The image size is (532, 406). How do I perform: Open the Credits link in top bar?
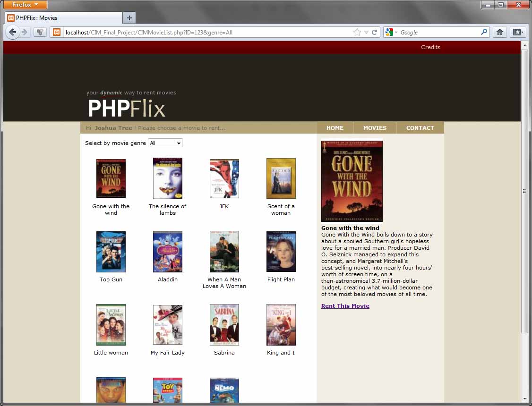tap(430, 47)
